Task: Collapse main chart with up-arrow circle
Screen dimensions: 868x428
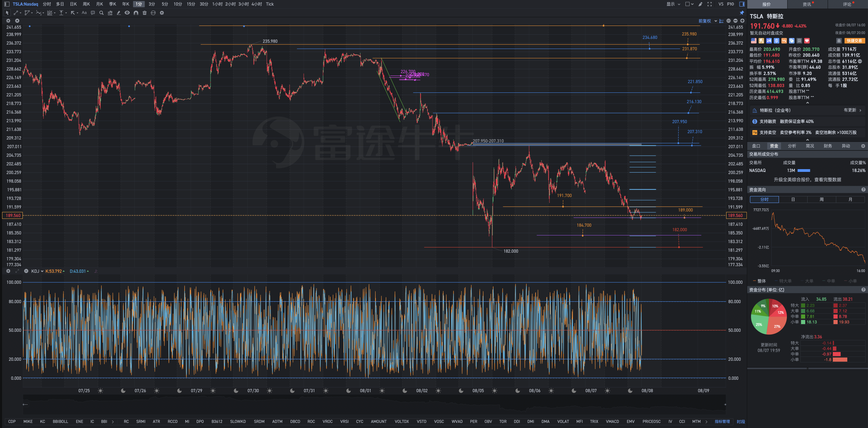Action: pos(17,21)
